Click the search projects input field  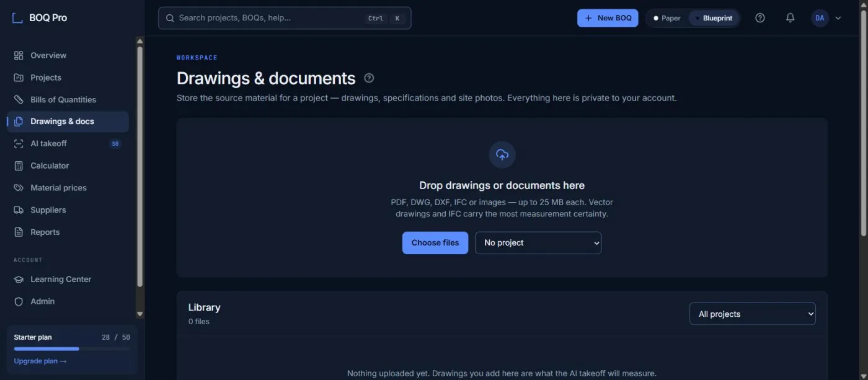tap(285, 18)
